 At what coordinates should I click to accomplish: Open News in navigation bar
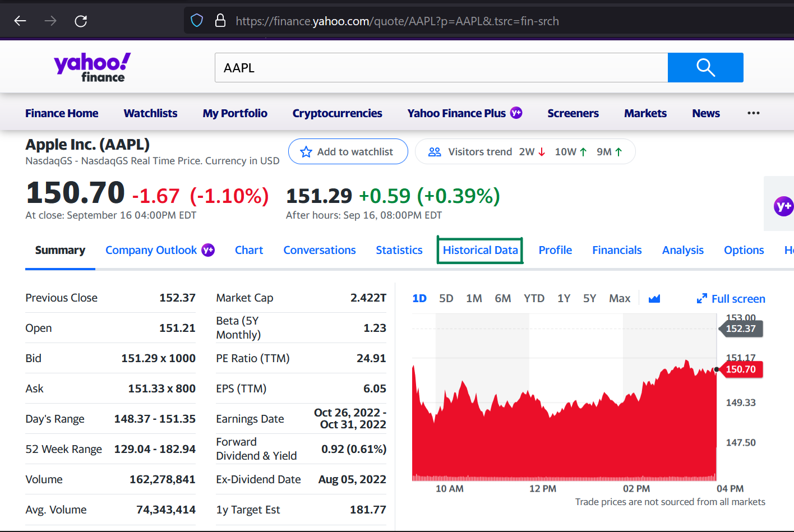[706, 113]
